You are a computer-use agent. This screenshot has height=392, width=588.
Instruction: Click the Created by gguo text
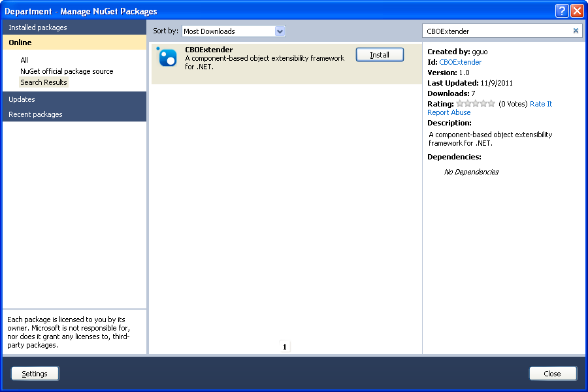coord(457,52)
